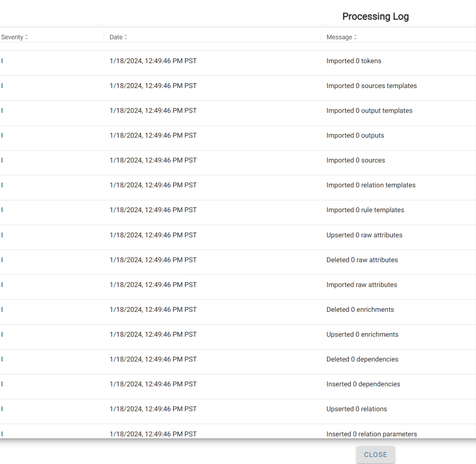Select the "Imported 0 sources templates" message
The height and width of the screenshot is (464, 476).
[371, 86]
